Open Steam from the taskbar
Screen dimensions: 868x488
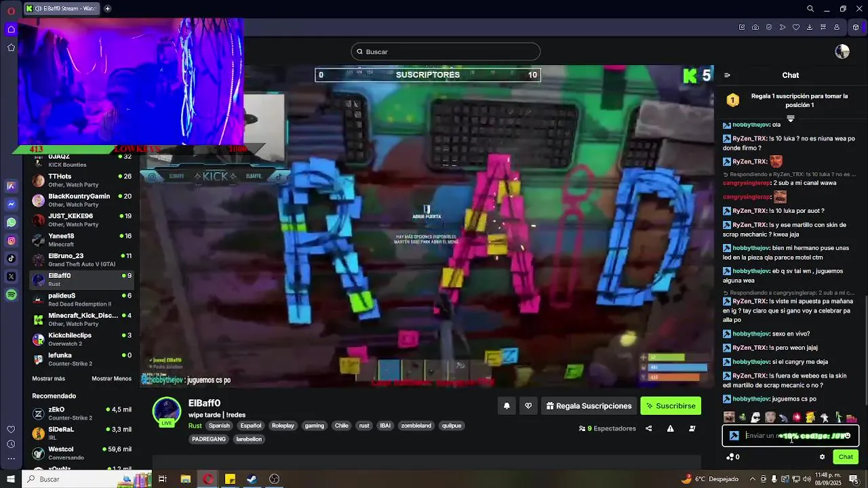click(x=252, y=479)
